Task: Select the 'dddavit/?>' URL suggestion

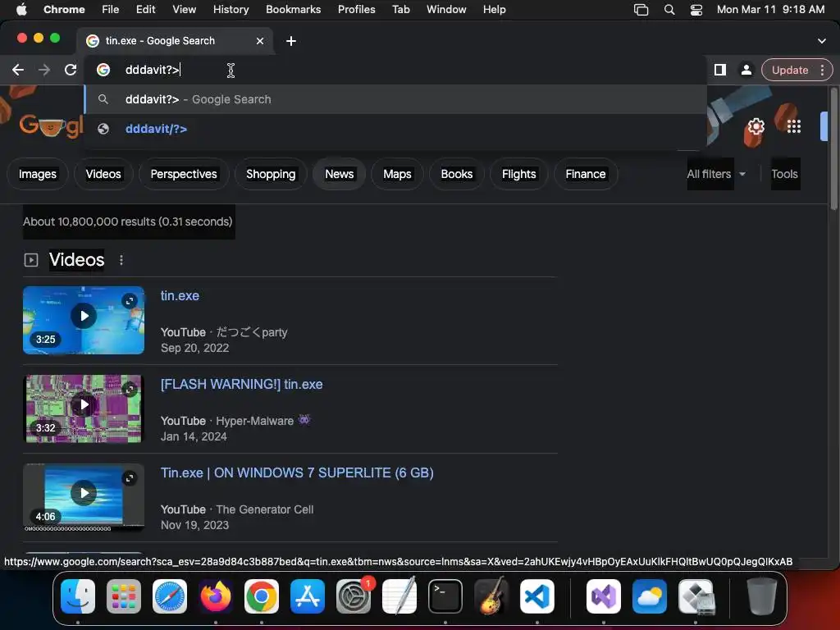Action: click(x=395, y=129)
